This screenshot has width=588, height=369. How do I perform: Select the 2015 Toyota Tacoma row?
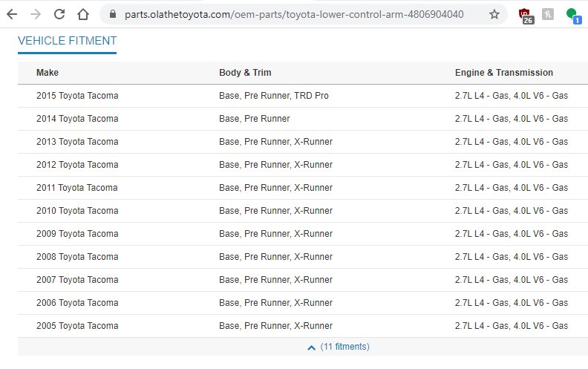point(303,96)
